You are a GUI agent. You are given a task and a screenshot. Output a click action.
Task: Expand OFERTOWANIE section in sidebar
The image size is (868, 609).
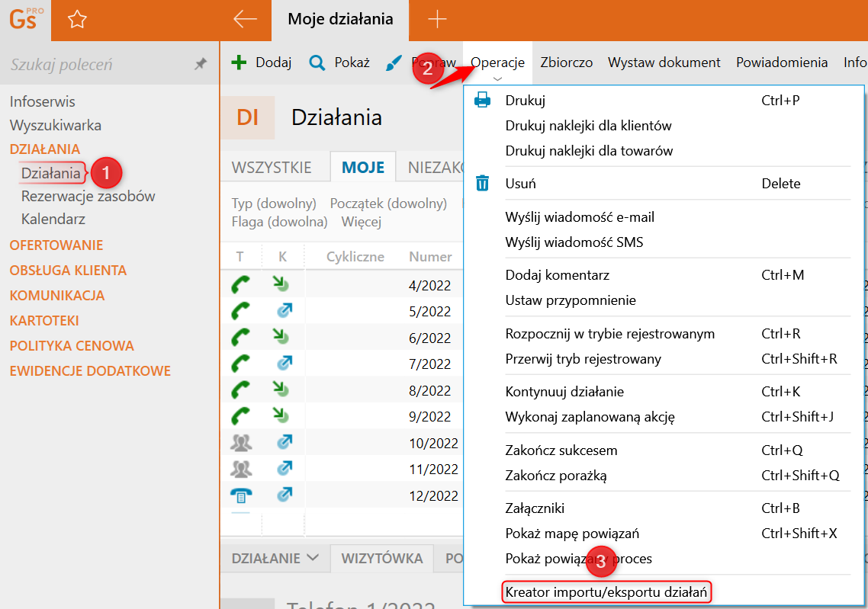56,245
